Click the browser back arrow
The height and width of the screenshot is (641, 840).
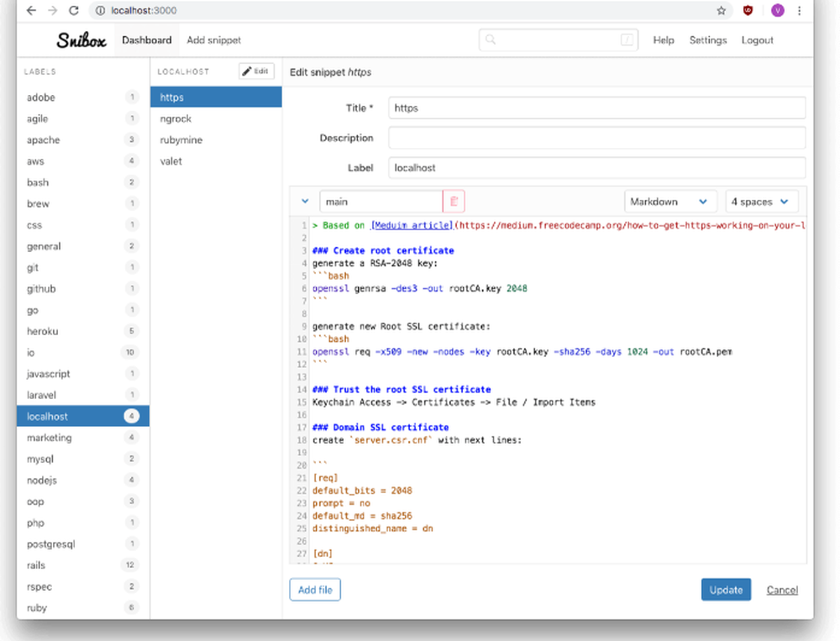(31, 11)
